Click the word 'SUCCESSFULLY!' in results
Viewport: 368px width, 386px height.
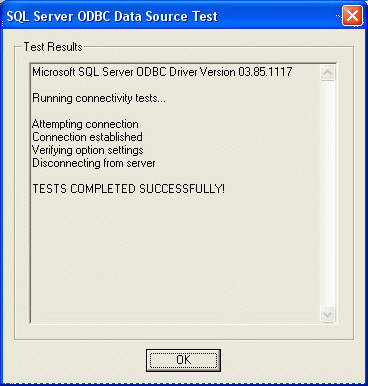[x=182, y=189]
